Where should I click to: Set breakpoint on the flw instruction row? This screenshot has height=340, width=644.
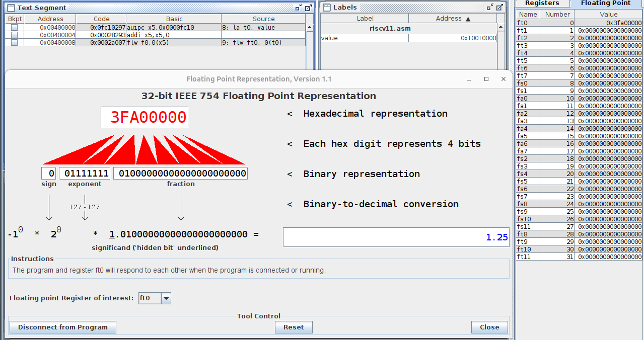pos(14,43)
